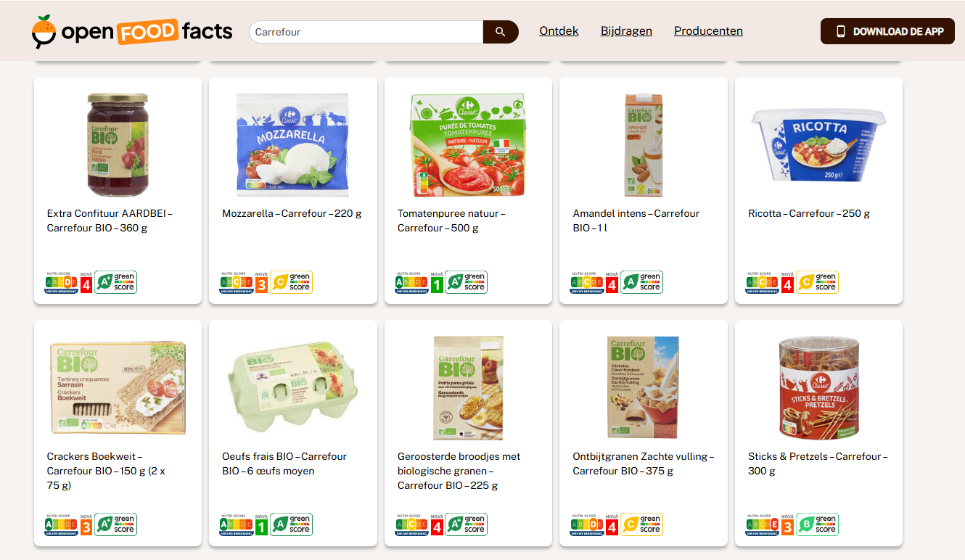Click green score C badge on Ricotta card
965x560 pixels.
817,282
